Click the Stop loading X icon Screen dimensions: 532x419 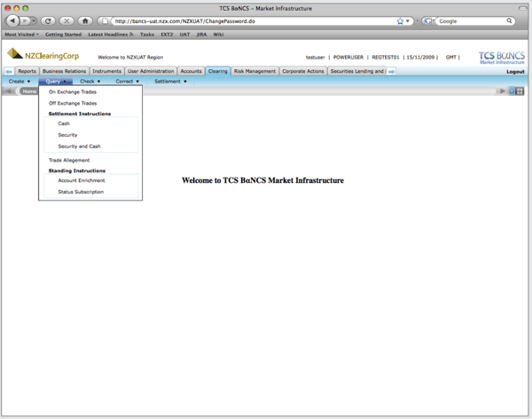click(66, 21)
